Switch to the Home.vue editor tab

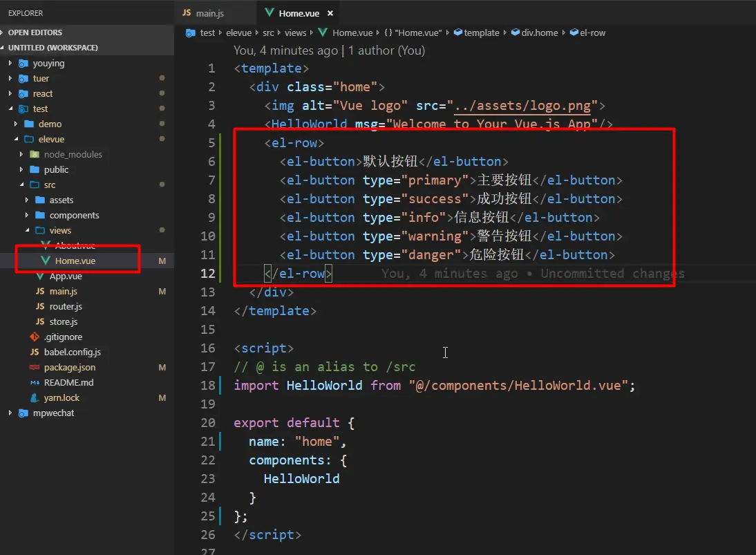click(299, 13)
